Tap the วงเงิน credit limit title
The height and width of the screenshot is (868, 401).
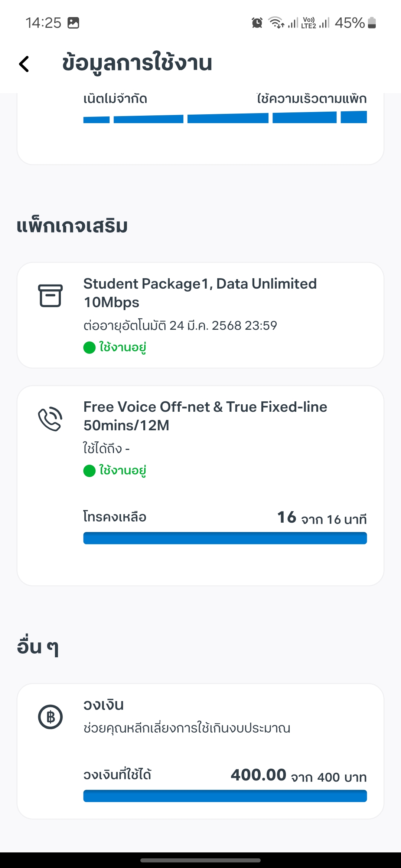pyautogui.click(x=104, y=705)
